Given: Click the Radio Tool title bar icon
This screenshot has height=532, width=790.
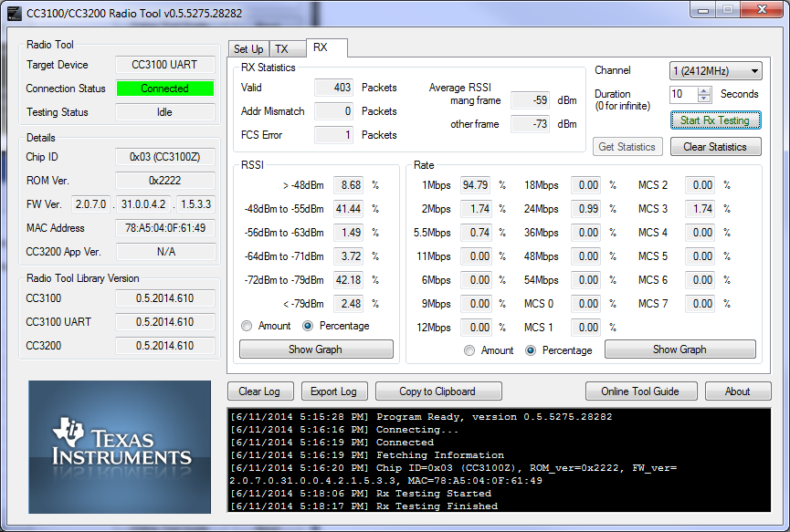Looking at the screenshot, I should click(x=14, y=14).
